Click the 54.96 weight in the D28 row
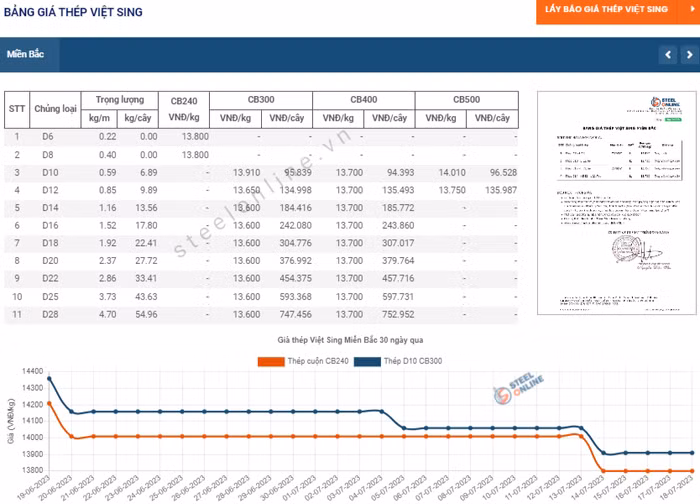Image resolution: width=700 pixels, height=504 pixels. (146, 315)
